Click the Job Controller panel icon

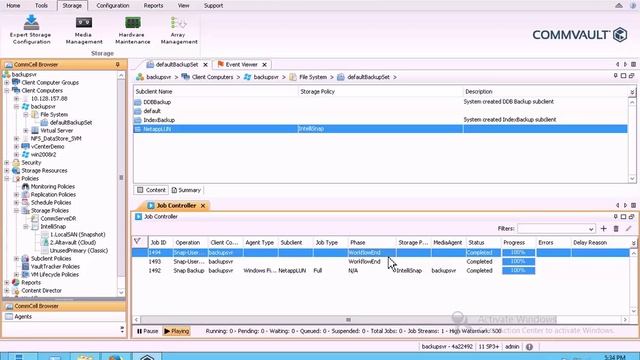138,216
